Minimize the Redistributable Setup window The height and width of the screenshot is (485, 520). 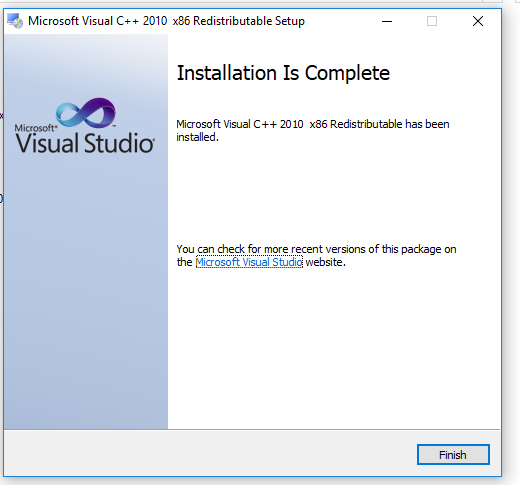[387, 21]
